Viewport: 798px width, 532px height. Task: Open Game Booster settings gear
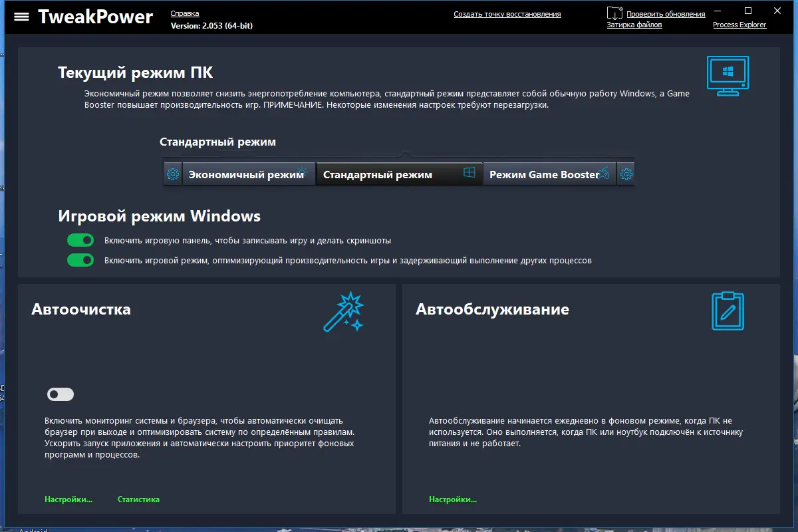626,175
